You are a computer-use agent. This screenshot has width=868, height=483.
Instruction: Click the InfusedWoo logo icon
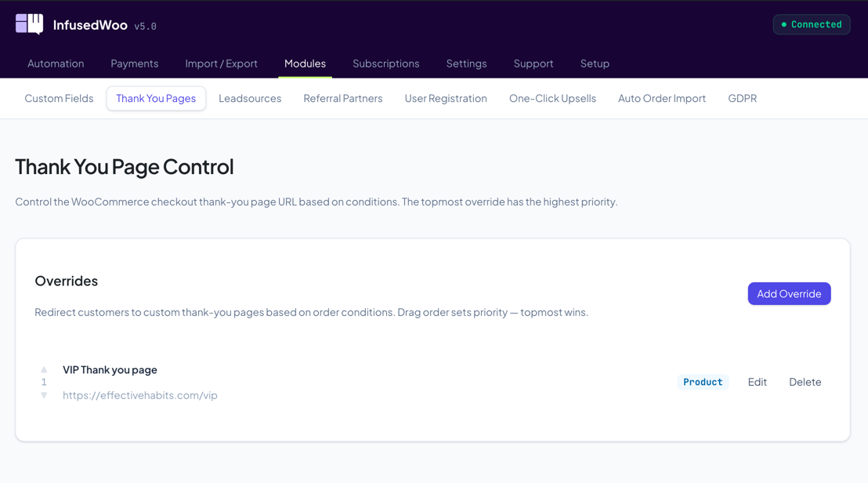[28, 24]
